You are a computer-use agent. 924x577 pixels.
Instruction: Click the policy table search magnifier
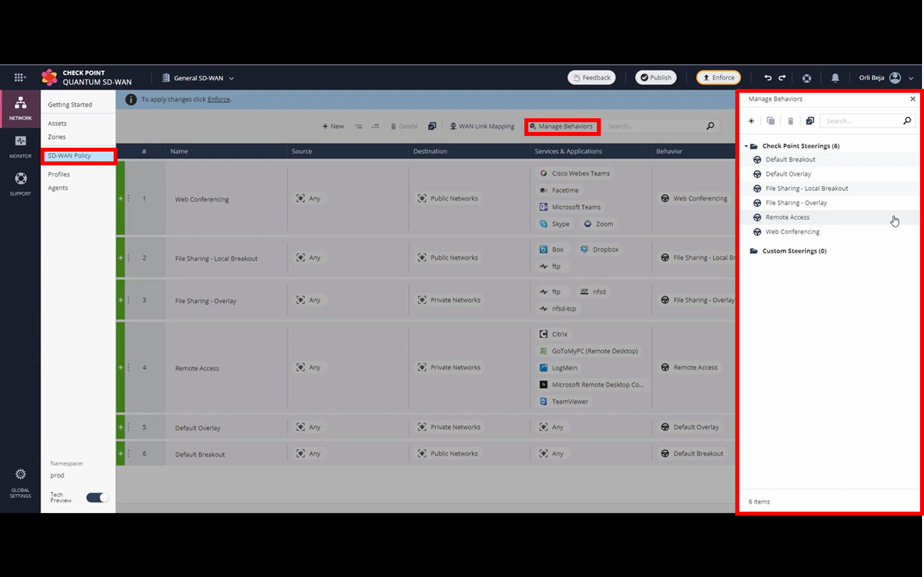coord(710,126)
